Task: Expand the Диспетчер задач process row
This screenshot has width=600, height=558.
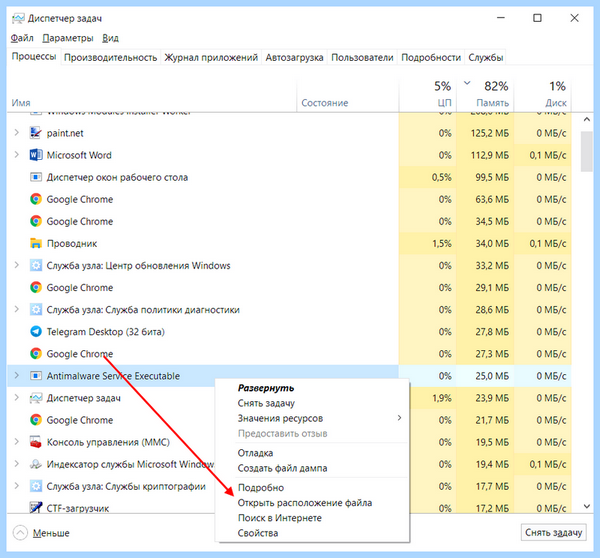Action: coord(16,398)
